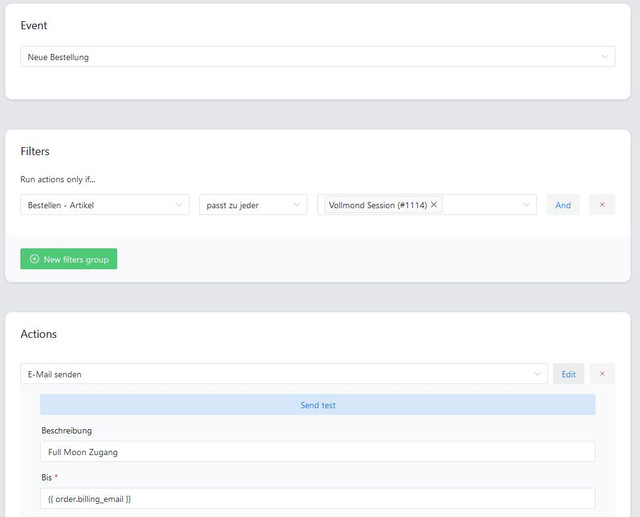Open the passt zu jeder condition dropdown
This screenshot has height=517, width=640.
[x=253, y=205]
